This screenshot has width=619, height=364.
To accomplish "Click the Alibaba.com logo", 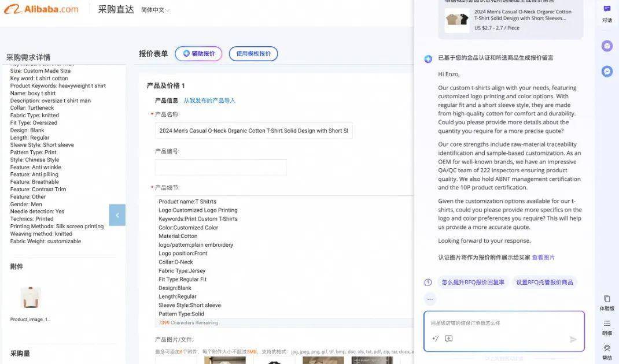I will click(x=40, y=10).
